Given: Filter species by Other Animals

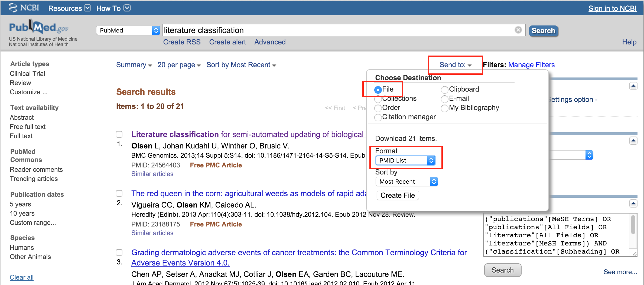Looking at the screenshot, I should [30, 257].
